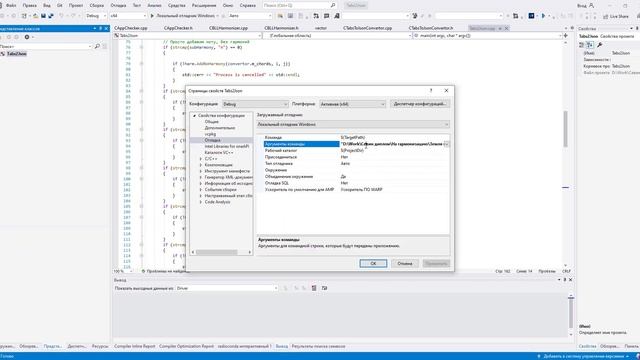The height and width of the screenshot is (360, 640).
Task: Select the Команда property row
Action: pyautogui.click(x=353, y=138)
